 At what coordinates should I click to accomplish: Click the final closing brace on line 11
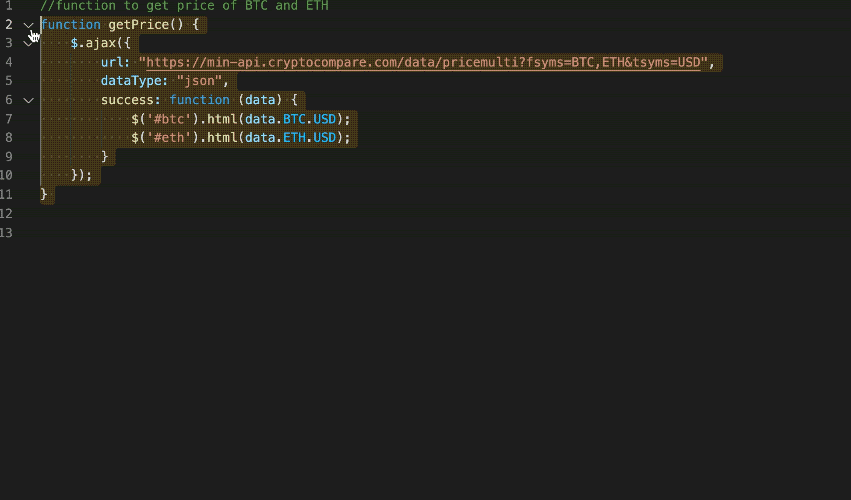(x=44, y=194)
